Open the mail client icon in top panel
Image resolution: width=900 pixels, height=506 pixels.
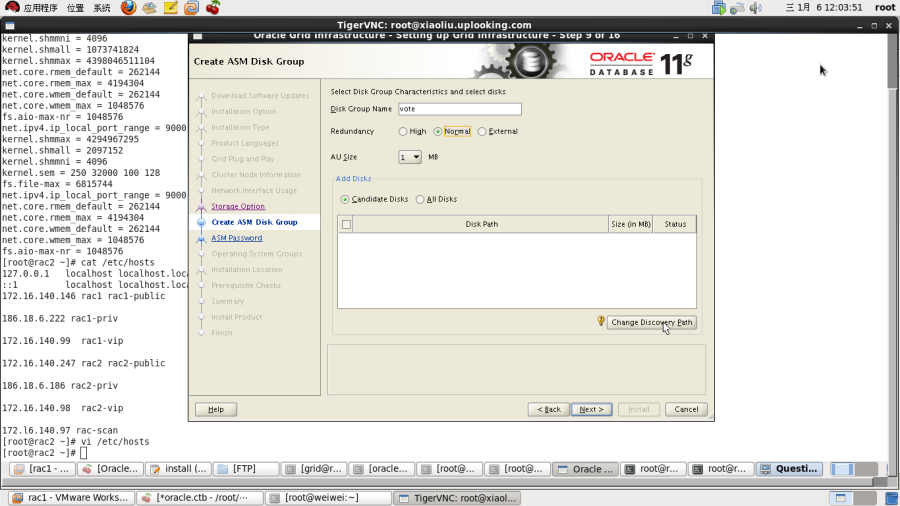(x=149, y=7)
